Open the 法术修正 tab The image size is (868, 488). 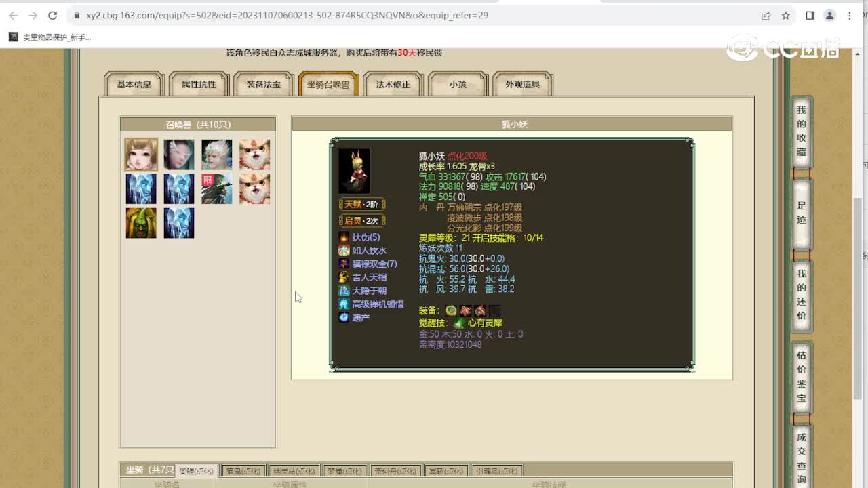[x=393, y=84]
